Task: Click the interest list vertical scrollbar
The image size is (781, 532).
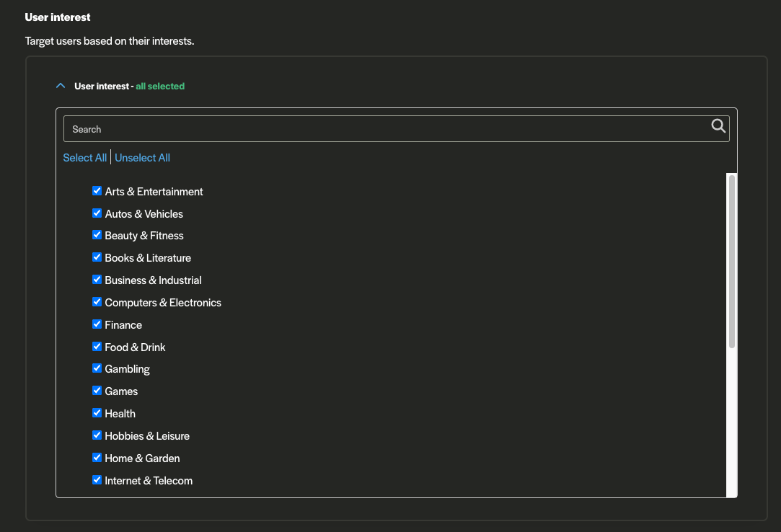Action: coord(731,261)
